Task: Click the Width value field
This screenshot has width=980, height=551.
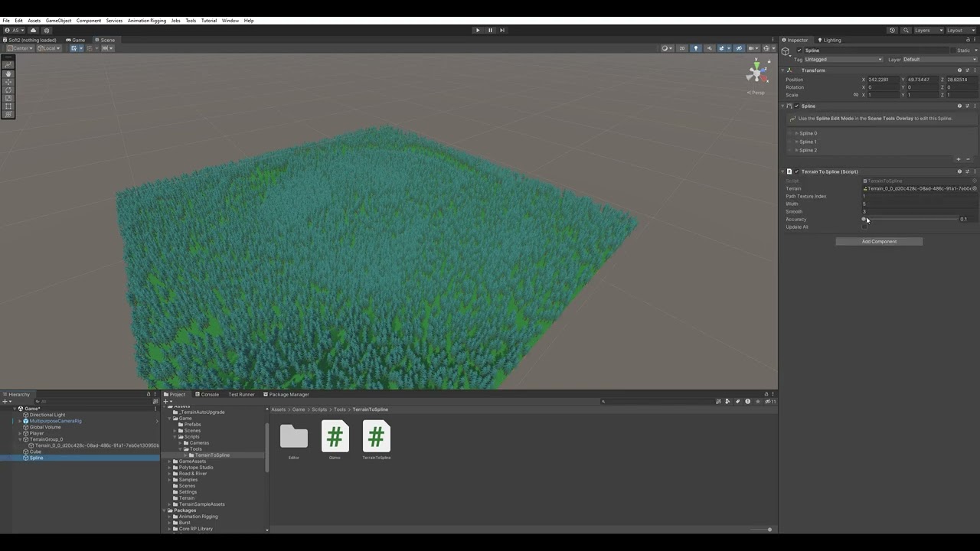Action: pyautogui.click(x=920, y=204)
